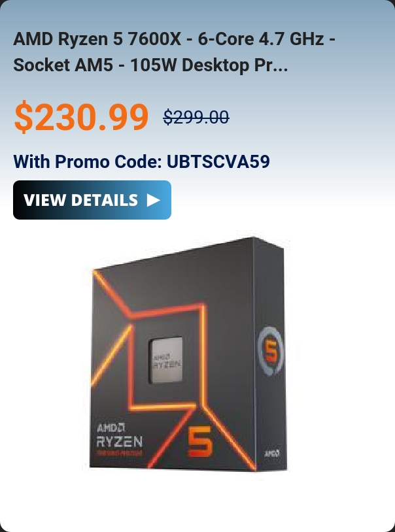Click the white arrow icon inside View Details
This screenshot has height=532, width=395.
(x=154, y=200)
